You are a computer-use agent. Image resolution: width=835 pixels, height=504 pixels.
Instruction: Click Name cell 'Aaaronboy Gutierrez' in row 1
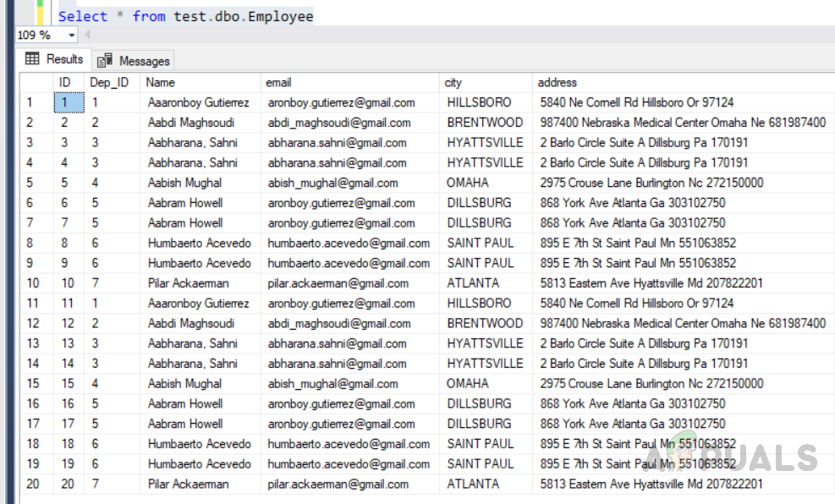click(x=199, y=102)
